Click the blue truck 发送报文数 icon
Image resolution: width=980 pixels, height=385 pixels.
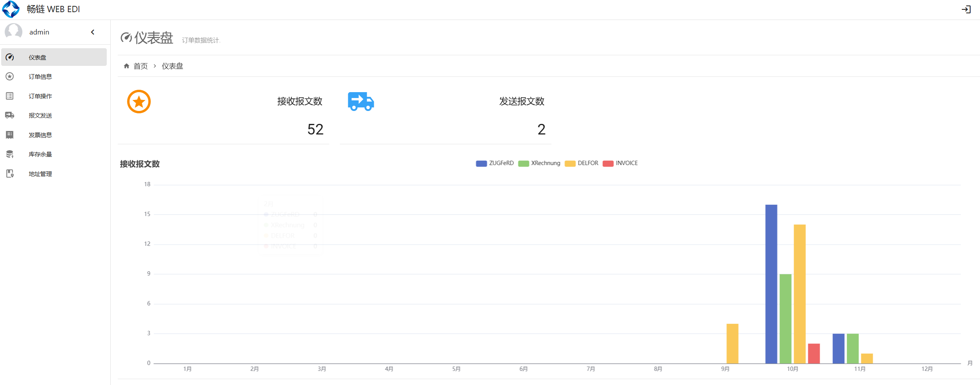point(361,102)
